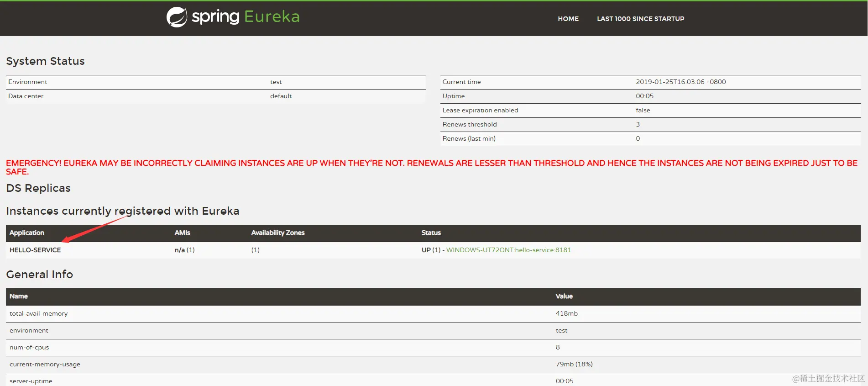Viewport: 868px width, 386px height.
Task: Click the Value column header in General Info
Action: [x=564, y=296]
